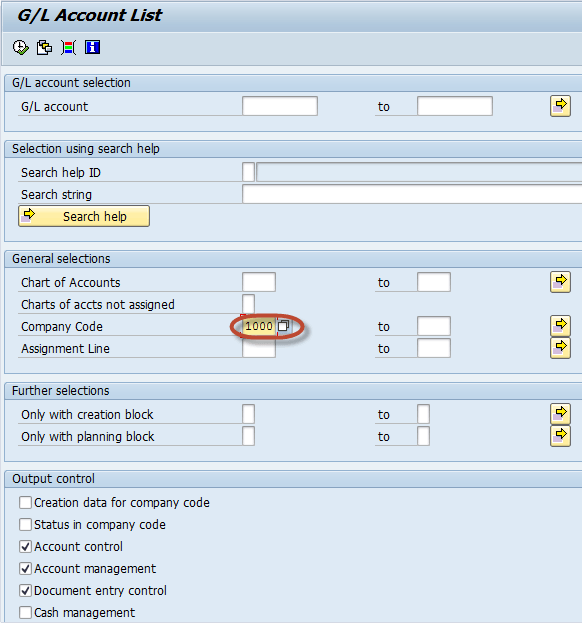Open the Dynamic selections icon
The height and width of the screenshot is (626, 582).
[68, 48]
